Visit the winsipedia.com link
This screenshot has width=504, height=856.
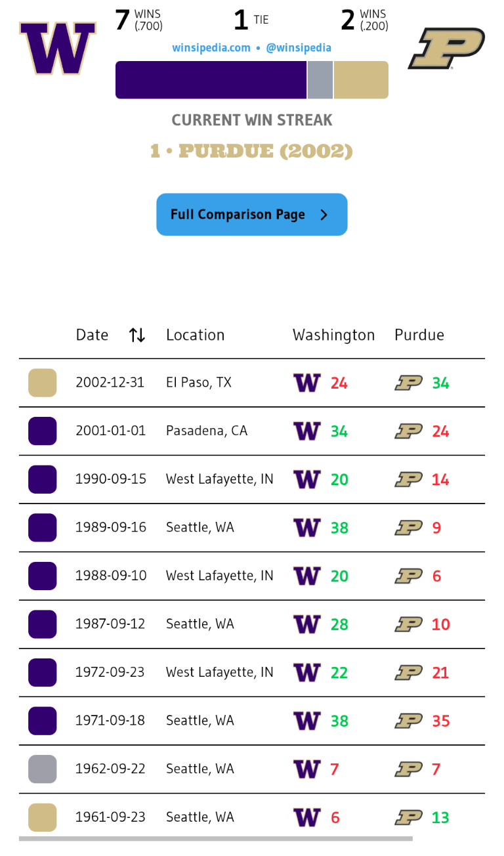pos(211,48)
